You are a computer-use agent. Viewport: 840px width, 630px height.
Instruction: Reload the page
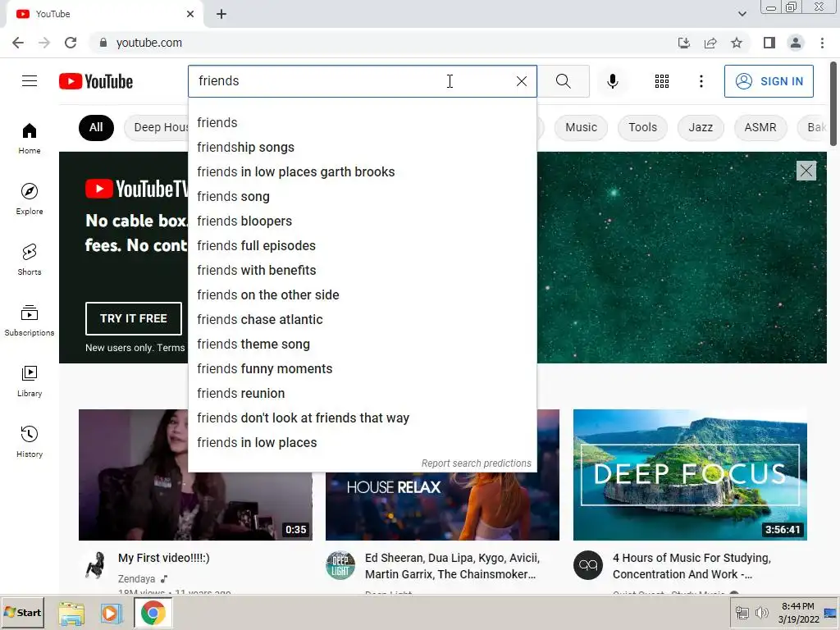point(71,43)
